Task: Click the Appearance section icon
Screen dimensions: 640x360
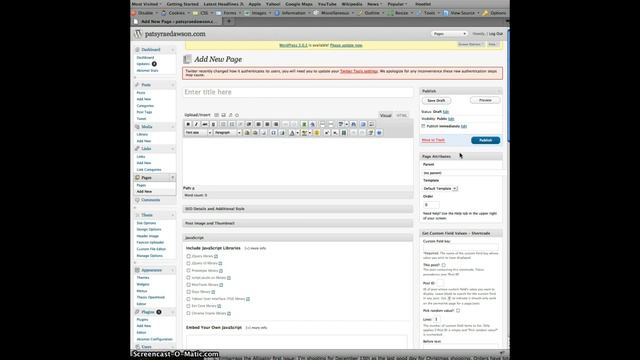Action: tap(138, 270)
